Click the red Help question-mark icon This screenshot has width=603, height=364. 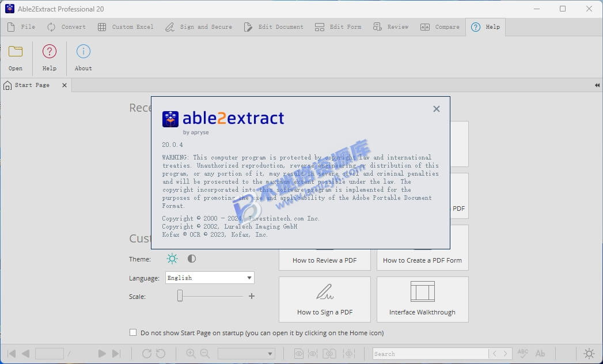pos(49,52)
